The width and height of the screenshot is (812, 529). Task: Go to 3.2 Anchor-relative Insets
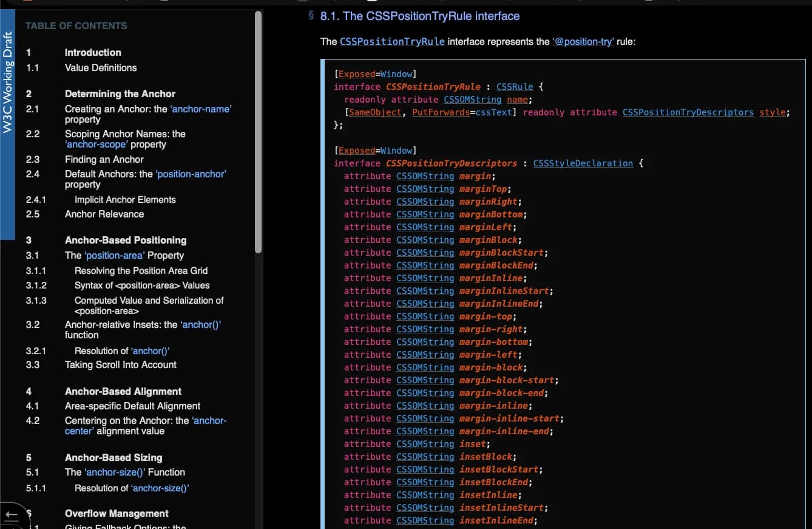143,329
